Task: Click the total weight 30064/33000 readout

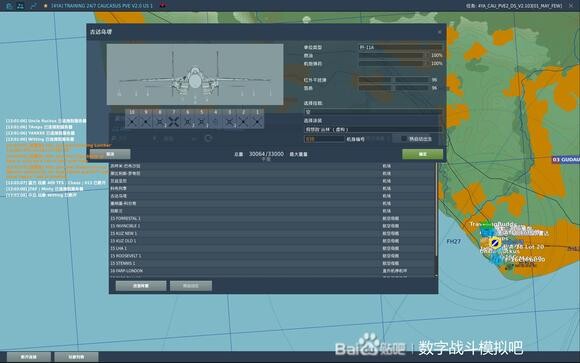Action: point(266,154)
